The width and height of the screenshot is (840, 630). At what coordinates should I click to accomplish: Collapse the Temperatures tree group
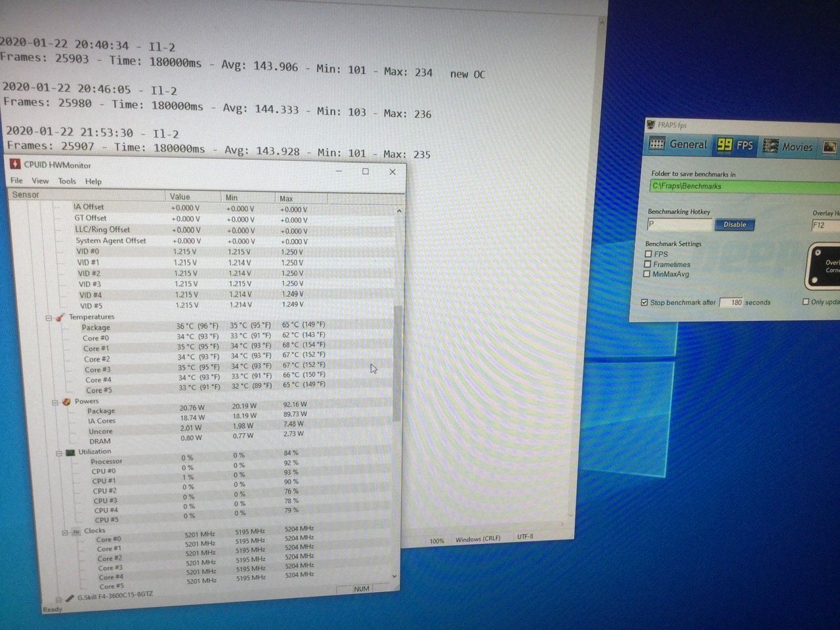49,318
